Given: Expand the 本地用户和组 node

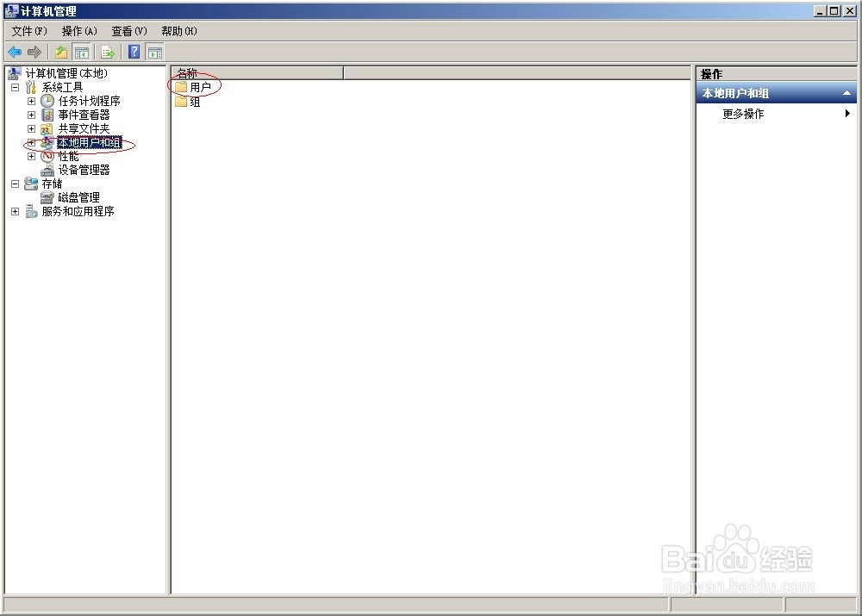Looking at the screenshot, I should (31, 142).
